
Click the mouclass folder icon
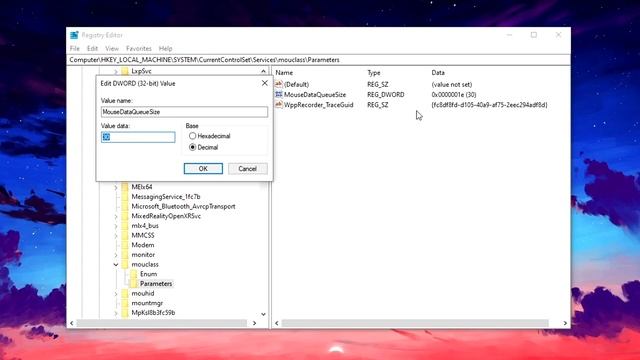(x=124, y=264)
